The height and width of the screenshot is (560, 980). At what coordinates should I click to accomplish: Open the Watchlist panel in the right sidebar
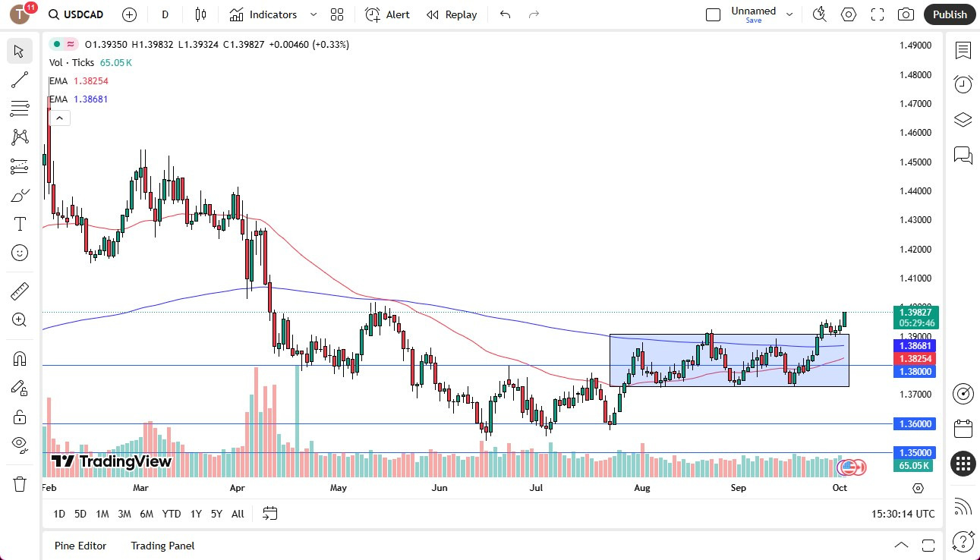pos(963,51)
